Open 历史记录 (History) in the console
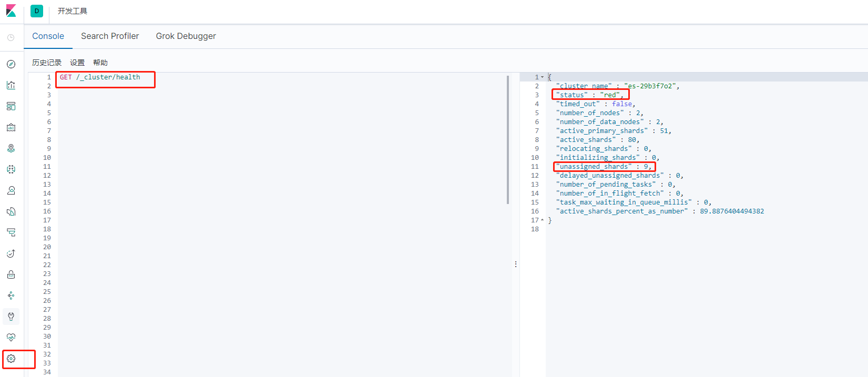The height and width of the screenshot is (377, 868). (x=47, y=63)
